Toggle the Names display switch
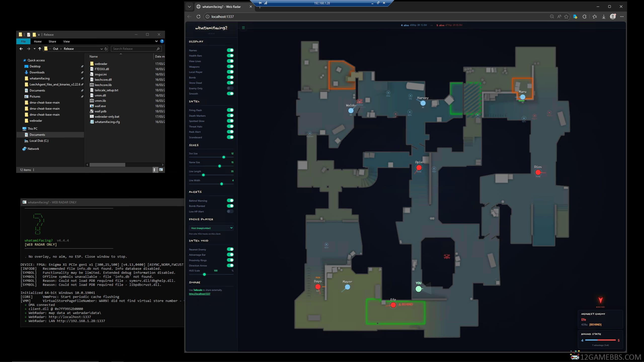 point(230,50)
